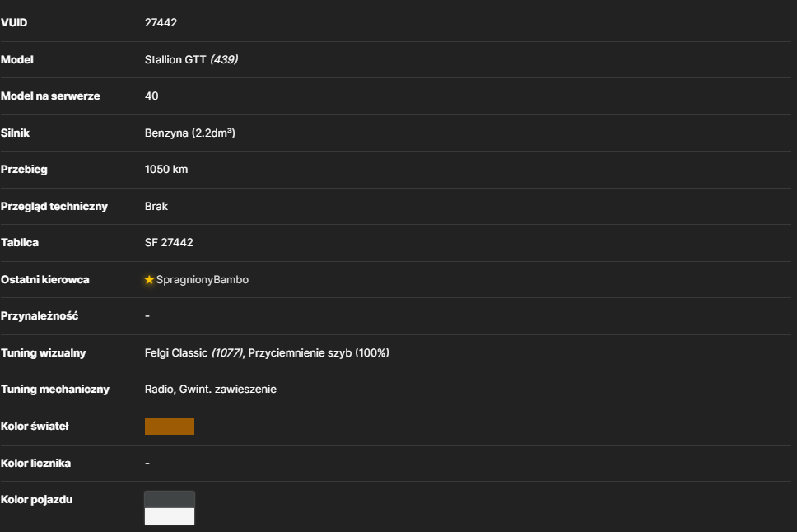
Task: Select the Model na serwerze value 40
Action: coord(151,96)
